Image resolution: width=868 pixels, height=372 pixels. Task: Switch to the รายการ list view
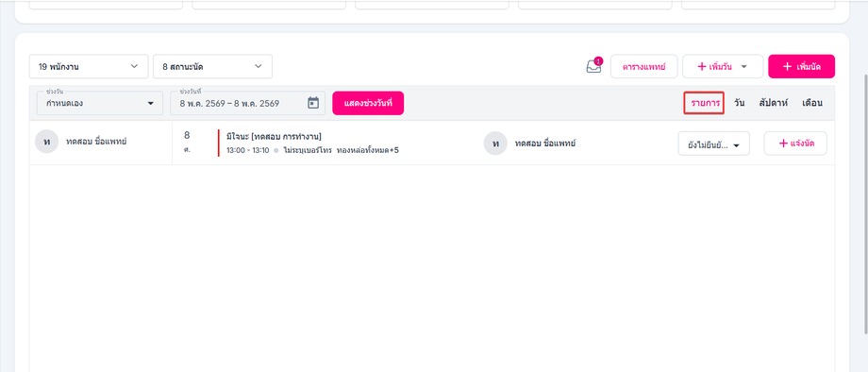[704, 103]
